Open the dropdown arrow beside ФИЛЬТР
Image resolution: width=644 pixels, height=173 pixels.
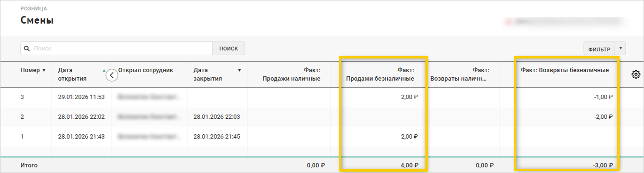pyautogui.click(x=621, y=49)
